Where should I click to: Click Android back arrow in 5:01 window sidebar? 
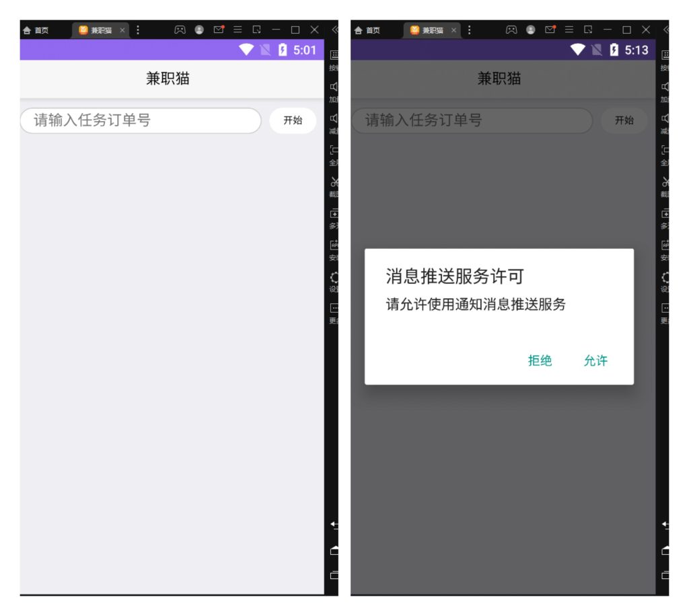point(334,525)
